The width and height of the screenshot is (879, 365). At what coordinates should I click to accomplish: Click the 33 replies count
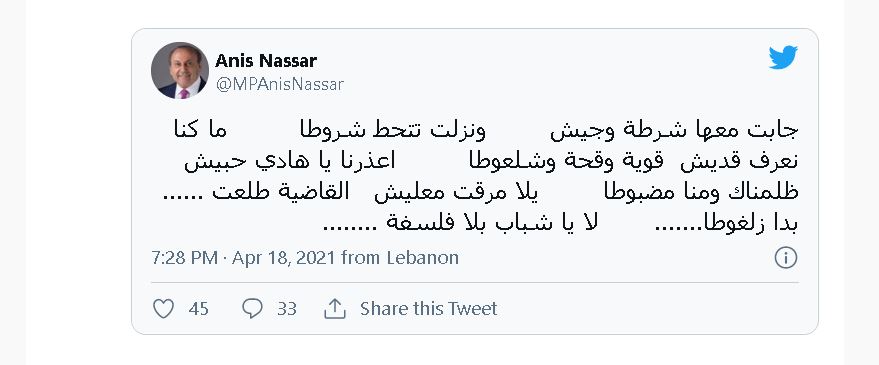pyautogui.click(x=286, y=309)
